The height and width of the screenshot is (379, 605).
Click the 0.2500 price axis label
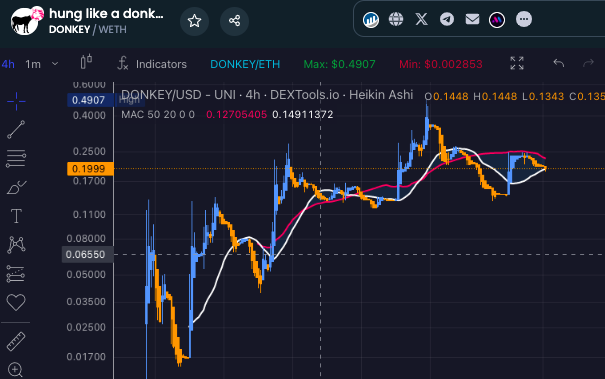coord(89,151)
